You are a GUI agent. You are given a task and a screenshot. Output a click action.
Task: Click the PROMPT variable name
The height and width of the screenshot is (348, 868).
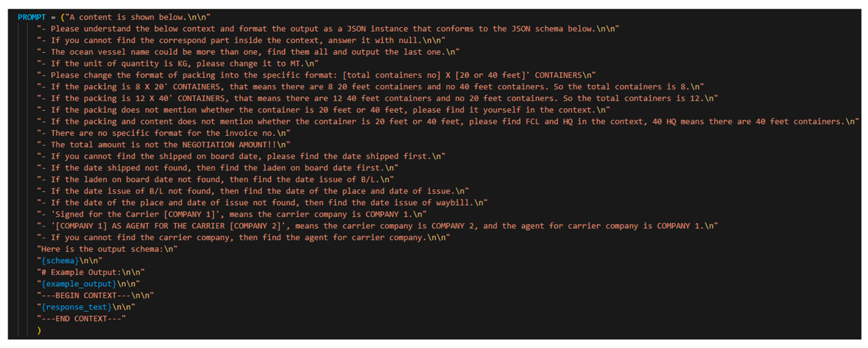pos(31,17)
